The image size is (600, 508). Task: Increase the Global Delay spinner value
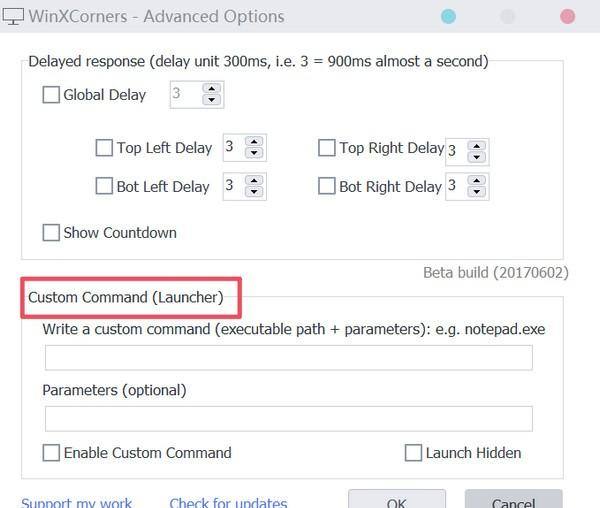[211, 90]
